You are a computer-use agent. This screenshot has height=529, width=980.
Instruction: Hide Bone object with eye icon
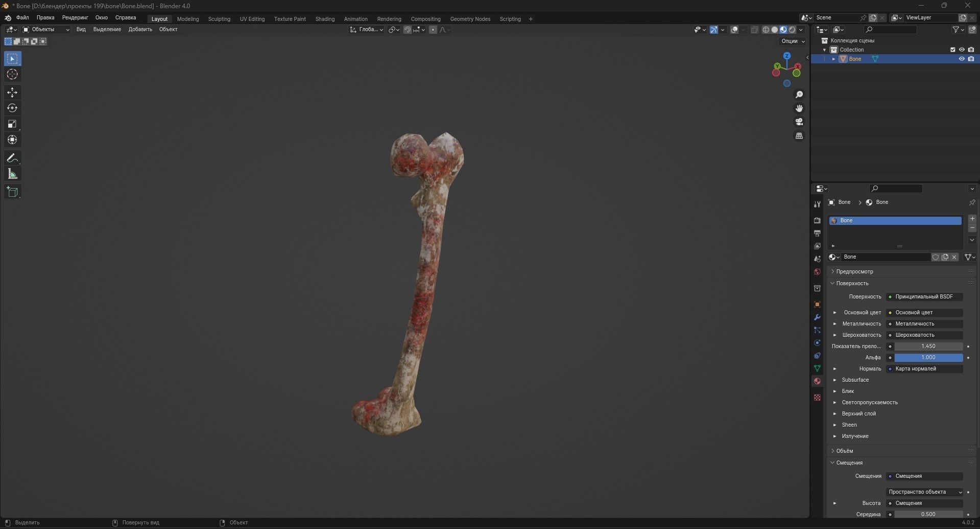tap(962, 59)
